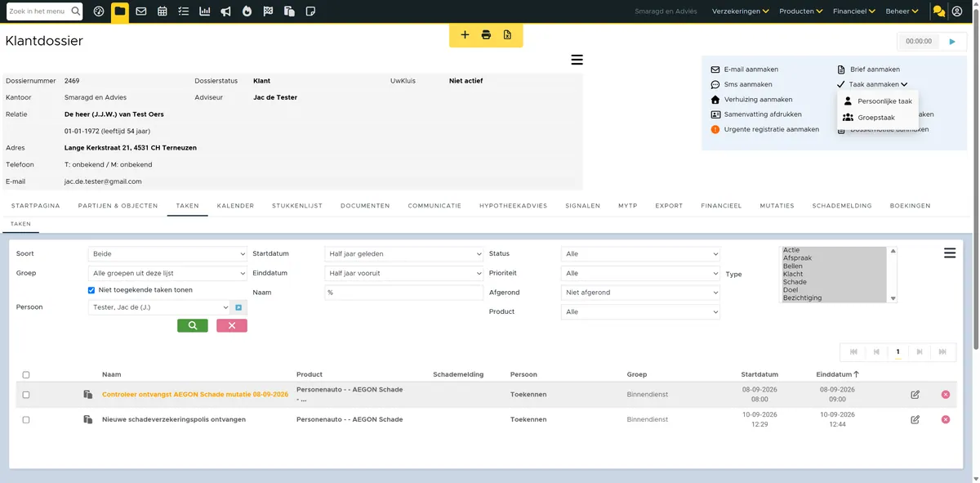
Task: Select the Controleer ontvangst AEGON row checkbox
Action: coord(26,395)
